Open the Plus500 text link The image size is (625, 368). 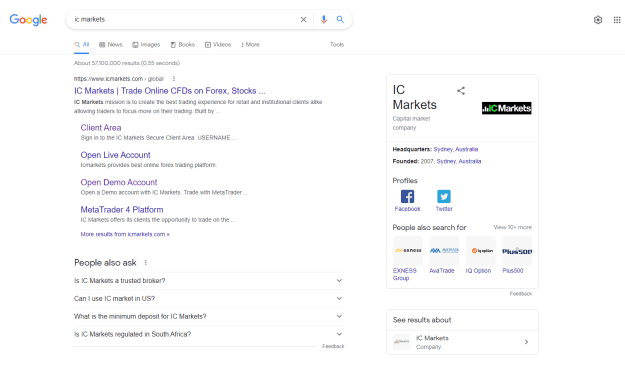[x=513, y=271]
